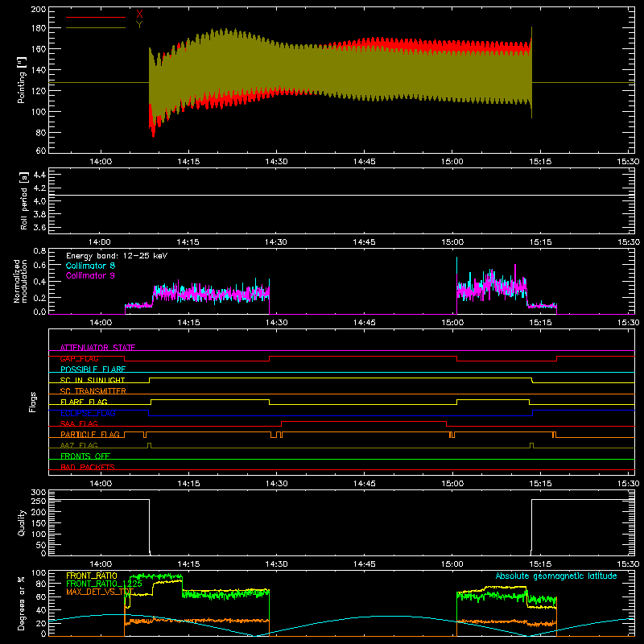Image resolution: width=644 pixels, height=644 pixels.
Task: Click the 15:30 time label under Pointing plot
Action: coord(628,162)
